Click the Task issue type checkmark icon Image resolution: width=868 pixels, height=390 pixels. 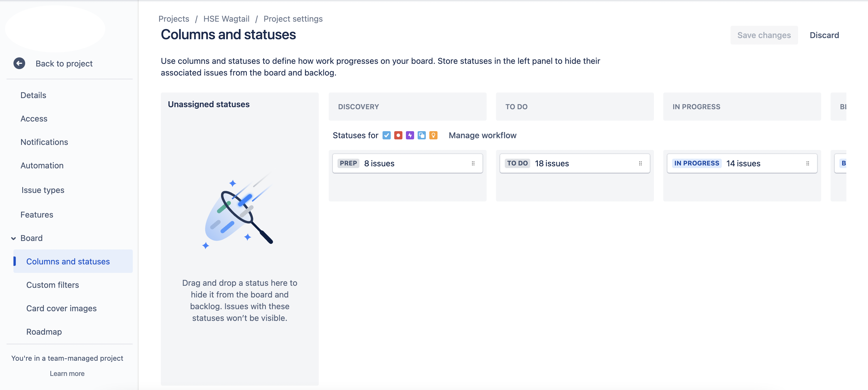click(387, 135)
